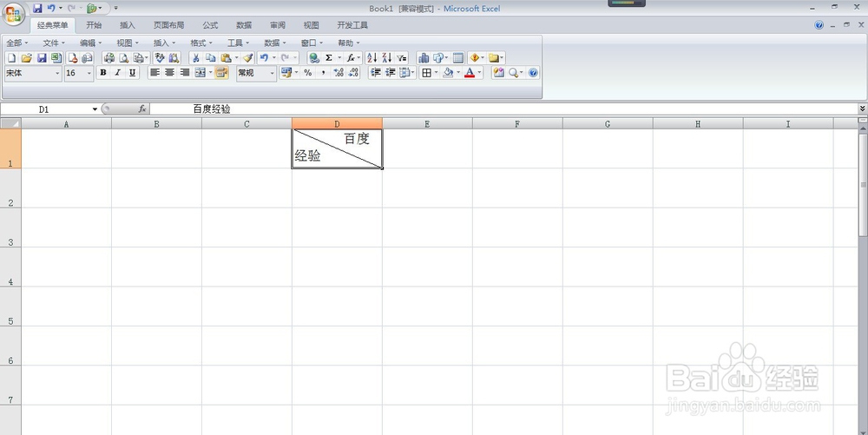This screenshot has width=868, height=435.
Task: Open the 格式 classic menu
Action: (x=201, y=43)
